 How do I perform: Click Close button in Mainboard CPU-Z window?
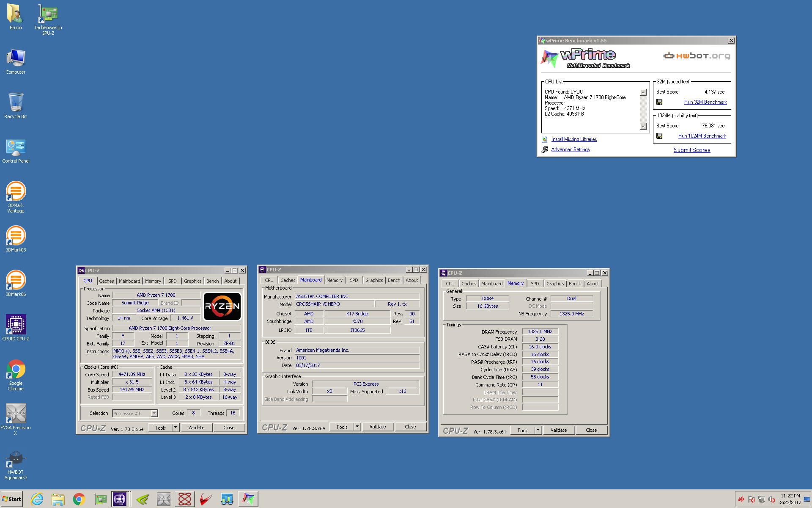410,427
